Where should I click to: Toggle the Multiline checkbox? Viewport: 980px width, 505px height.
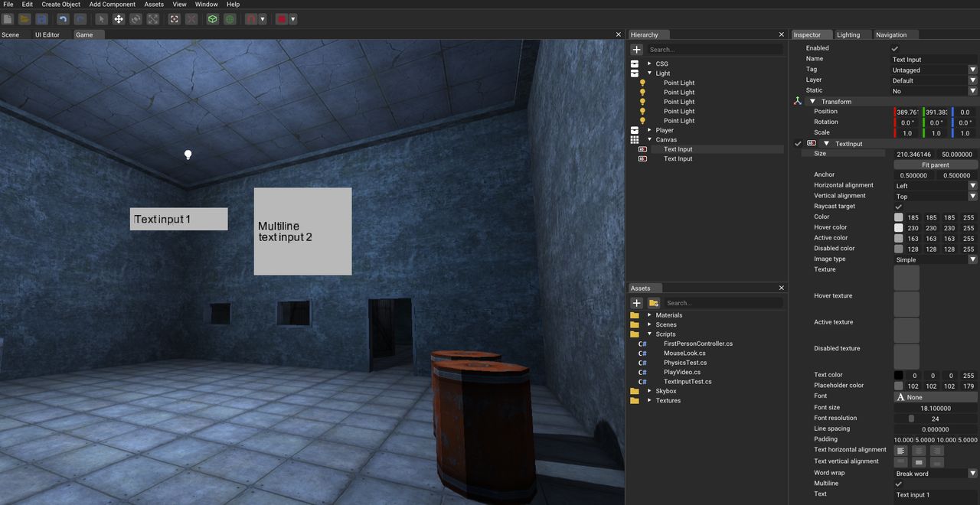899,484
